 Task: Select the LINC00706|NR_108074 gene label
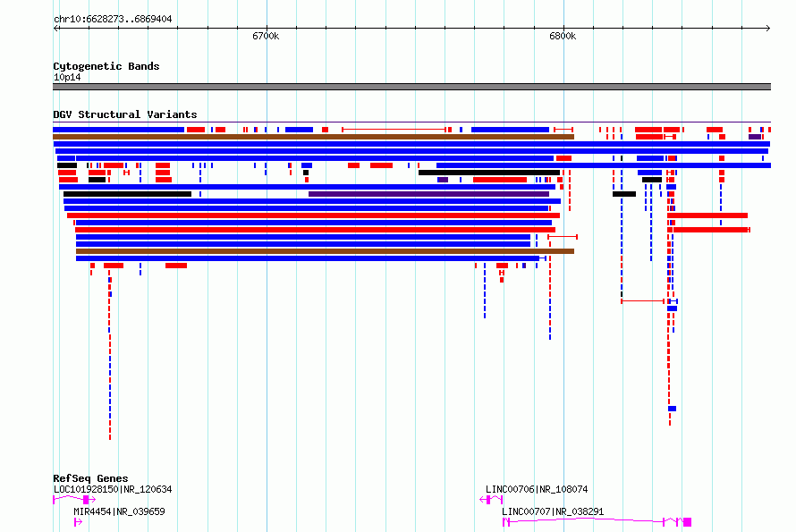pos(537,489)
